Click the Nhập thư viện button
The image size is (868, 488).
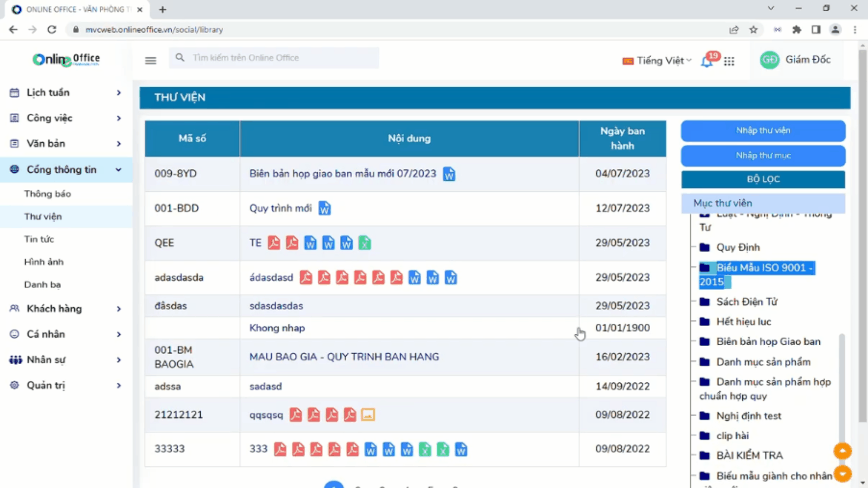coord(763,131)
